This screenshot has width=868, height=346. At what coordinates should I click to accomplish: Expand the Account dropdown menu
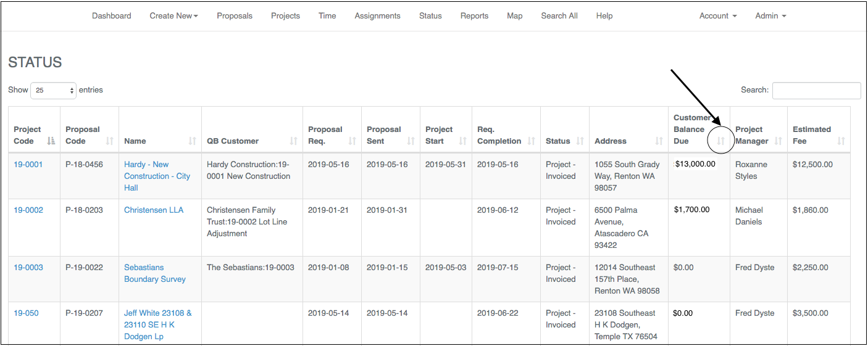(718, 16)
